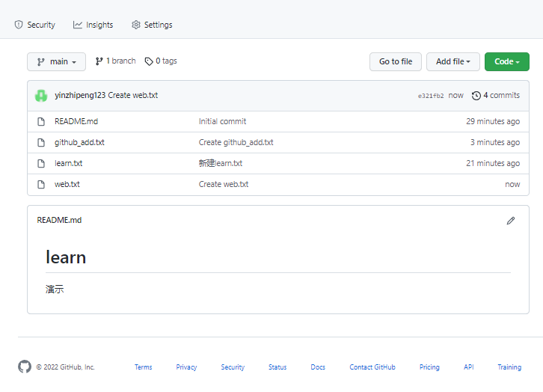This screenshot has width=543, height=392.
Task: Open the github_add.txt file
Action: coord(79,142)
